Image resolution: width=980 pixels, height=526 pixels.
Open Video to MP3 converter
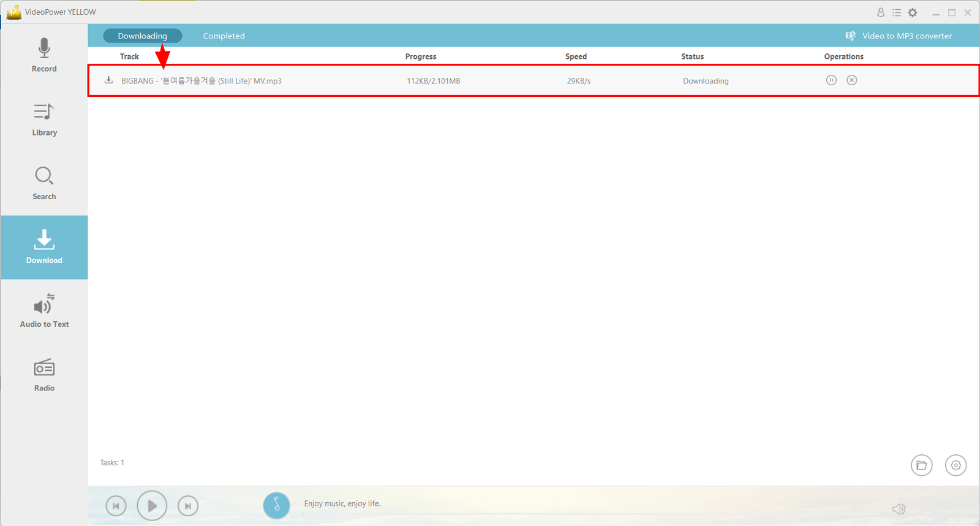(x=899, y=36)
